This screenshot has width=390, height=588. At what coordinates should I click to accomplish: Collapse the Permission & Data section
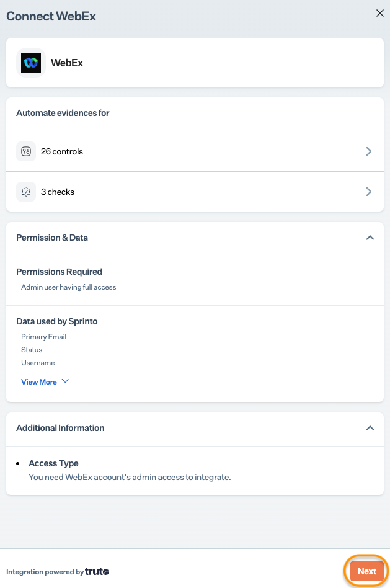370,238
